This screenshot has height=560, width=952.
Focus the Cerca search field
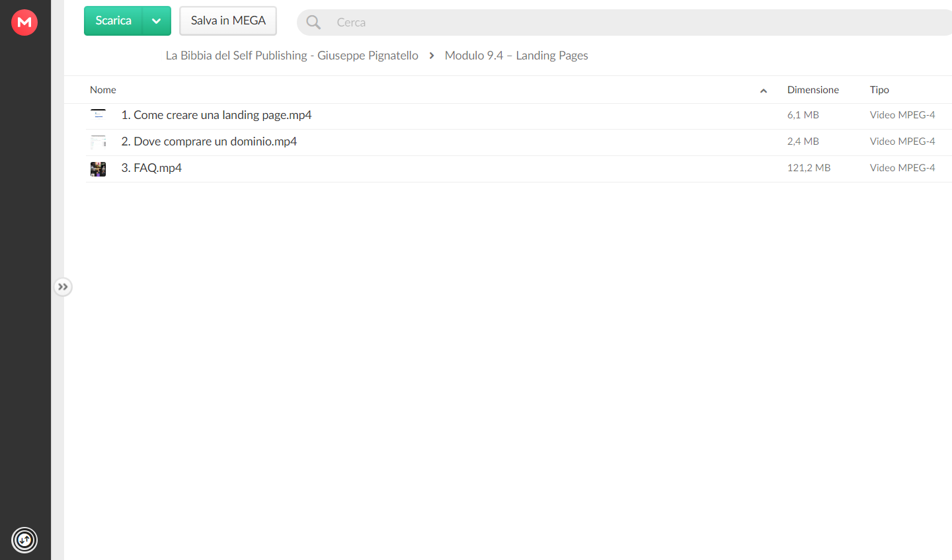point(635,22)
